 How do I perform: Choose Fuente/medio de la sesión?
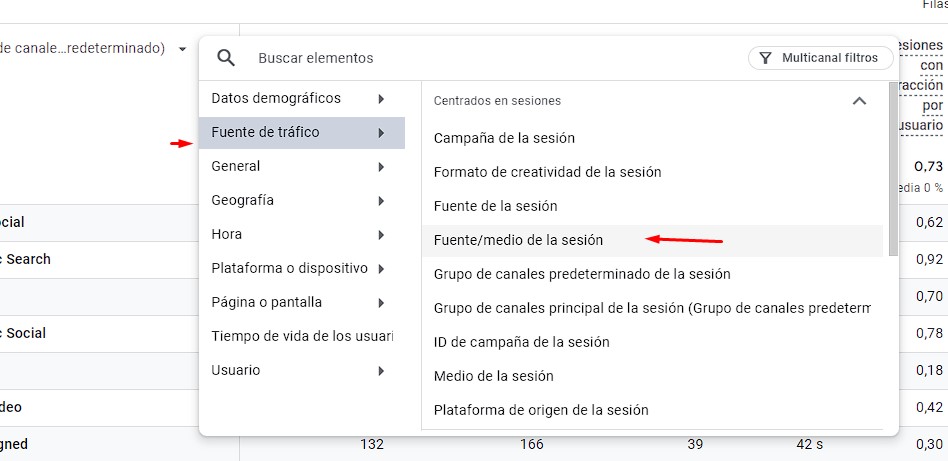(518, 240)
